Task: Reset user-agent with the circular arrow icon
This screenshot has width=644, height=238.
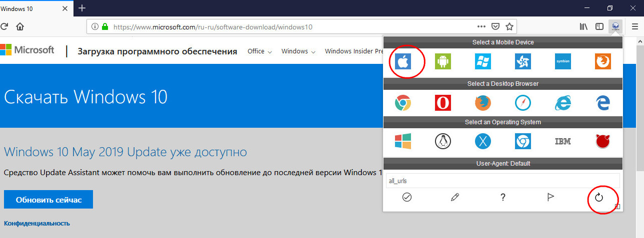Action: (599, 197)
